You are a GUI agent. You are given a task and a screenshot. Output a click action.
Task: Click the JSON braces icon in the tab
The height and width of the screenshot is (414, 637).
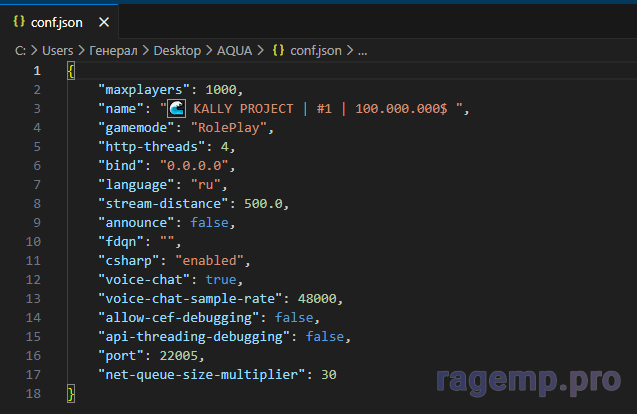pos(19,21)
